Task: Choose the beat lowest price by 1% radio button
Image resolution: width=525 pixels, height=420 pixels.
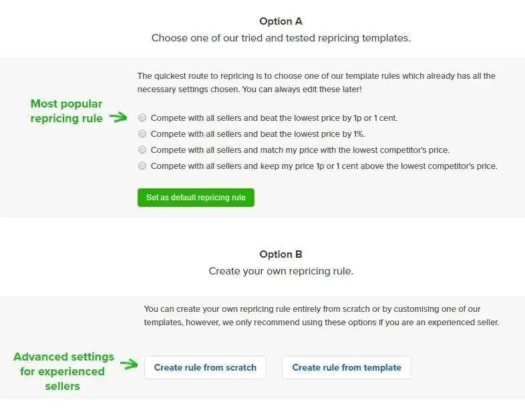Action: pyautogui.click(x=142, y=134)
